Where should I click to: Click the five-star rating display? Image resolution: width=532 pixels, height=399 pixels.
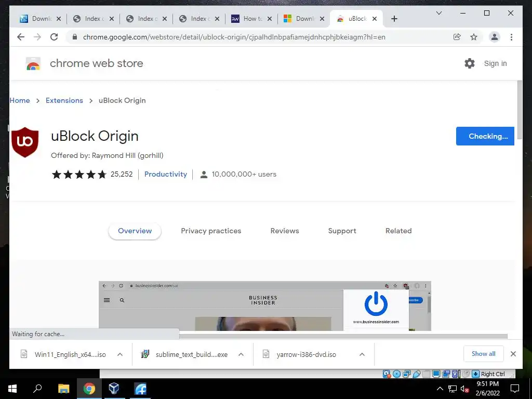[x=79, y=175]
